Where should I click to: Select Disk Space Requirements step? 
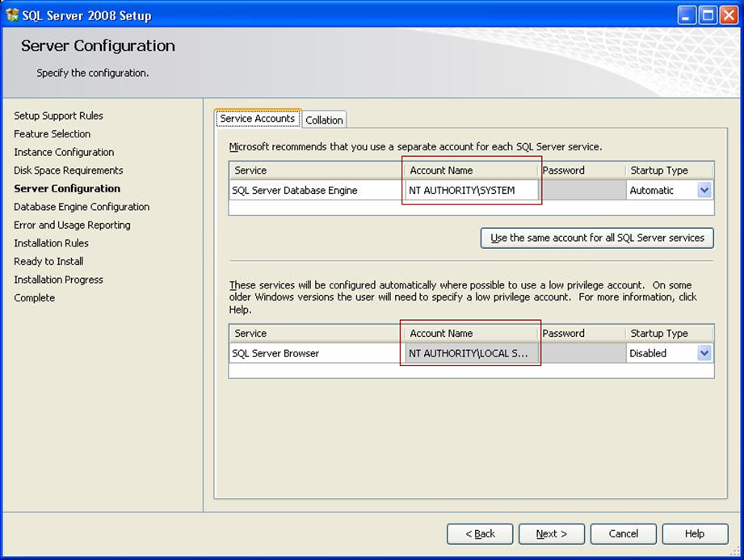click(x=69, y=170)
